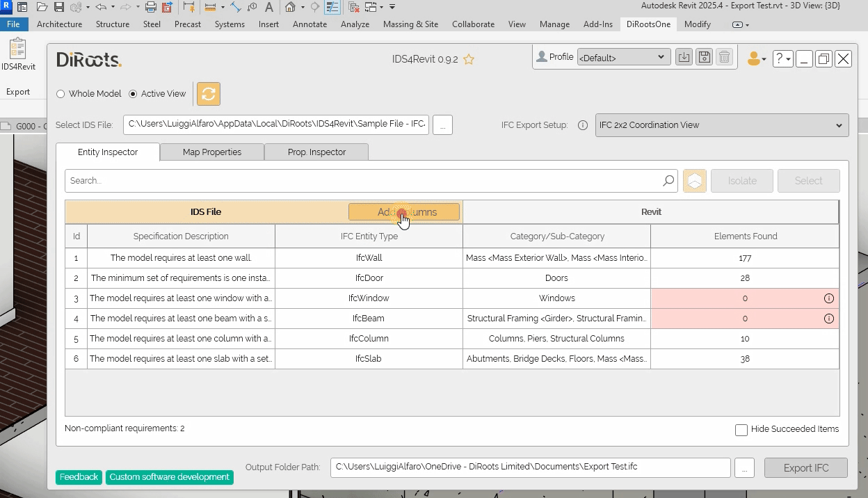Click the 'IfcColumn' cell

[x=369, y=339]
